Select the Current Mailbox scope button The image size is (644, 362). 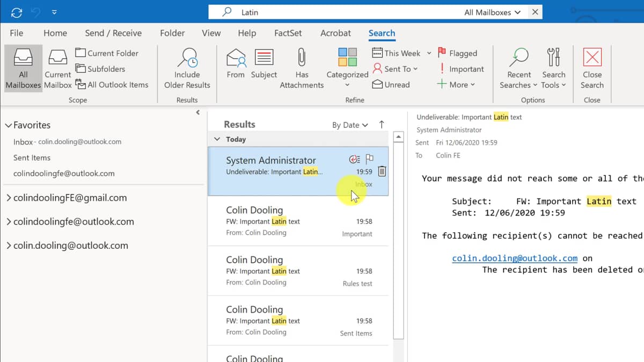point(57,69)
